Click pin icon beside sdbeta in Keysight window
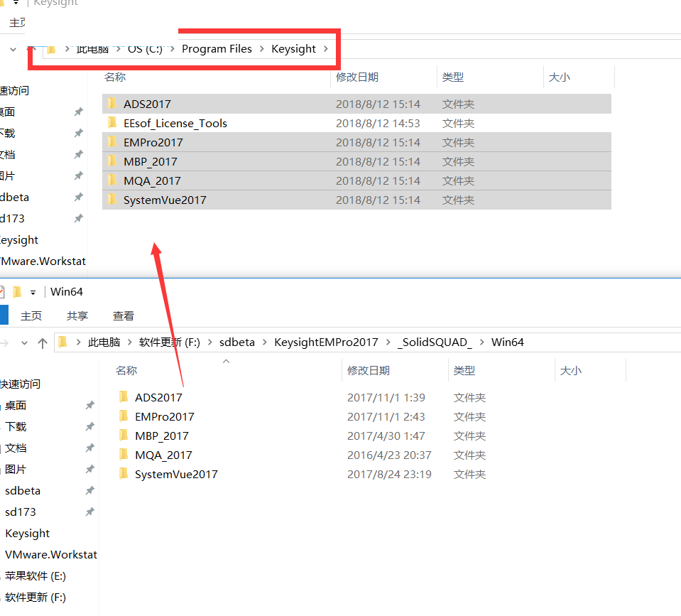 point(79,198)
